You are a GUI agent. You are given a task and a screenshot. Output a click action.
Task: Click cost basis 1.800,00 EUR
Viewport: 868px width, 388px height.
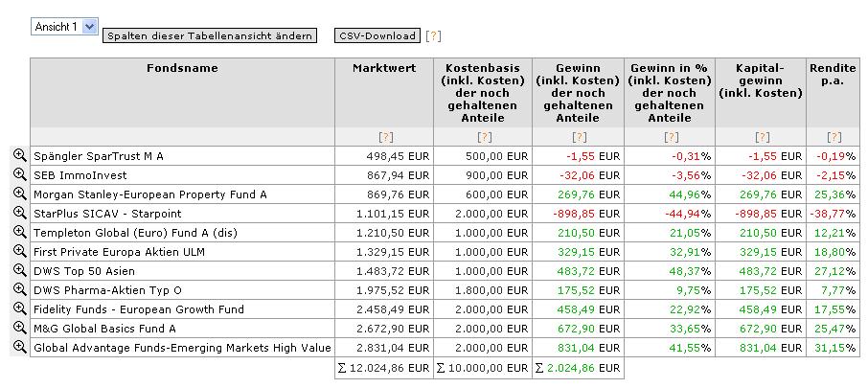pos(491,290)
